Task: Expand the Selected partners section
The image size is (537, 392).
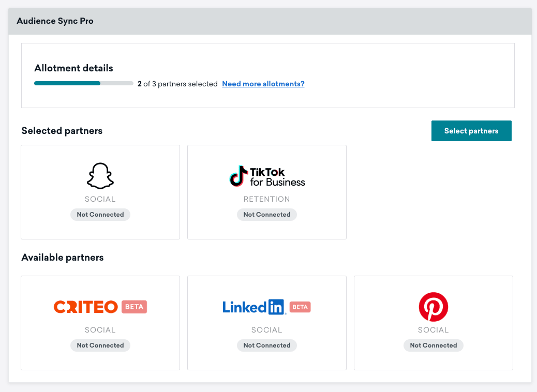Action: [61, 131]
